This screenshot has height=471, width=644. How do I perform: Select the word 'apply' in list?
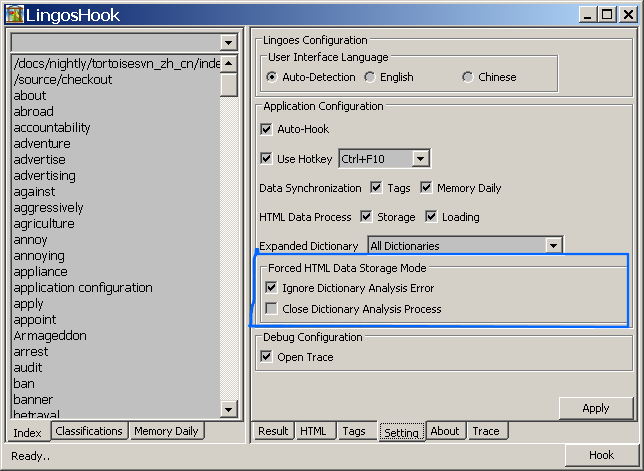tap(116, 303)
